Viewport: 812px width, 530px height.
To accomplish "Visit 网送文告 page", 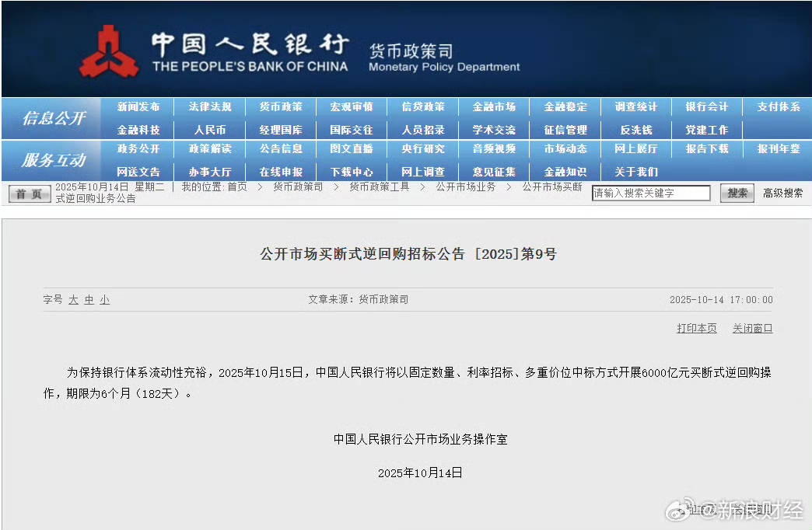I will [138, 172].
